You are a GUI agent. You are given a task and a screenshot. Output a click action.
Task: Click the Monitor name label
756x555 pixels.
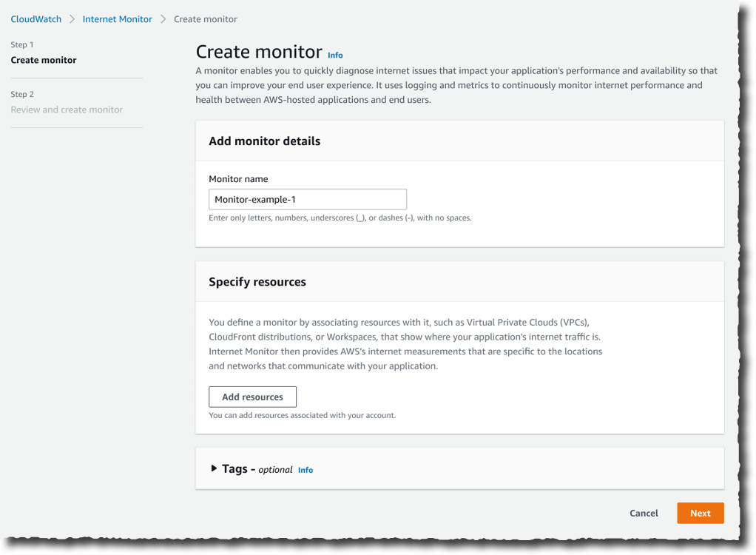point(238,179)
